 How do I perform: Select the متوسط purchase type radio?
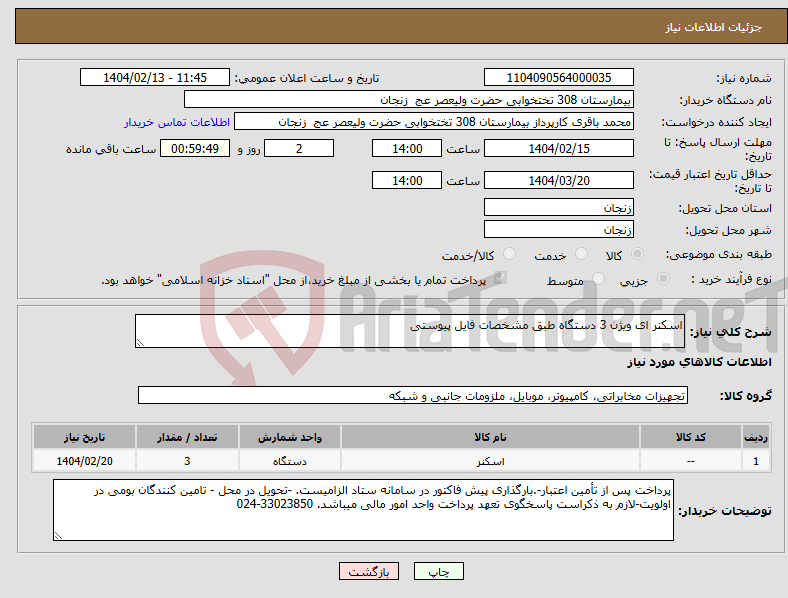[599, 278]
